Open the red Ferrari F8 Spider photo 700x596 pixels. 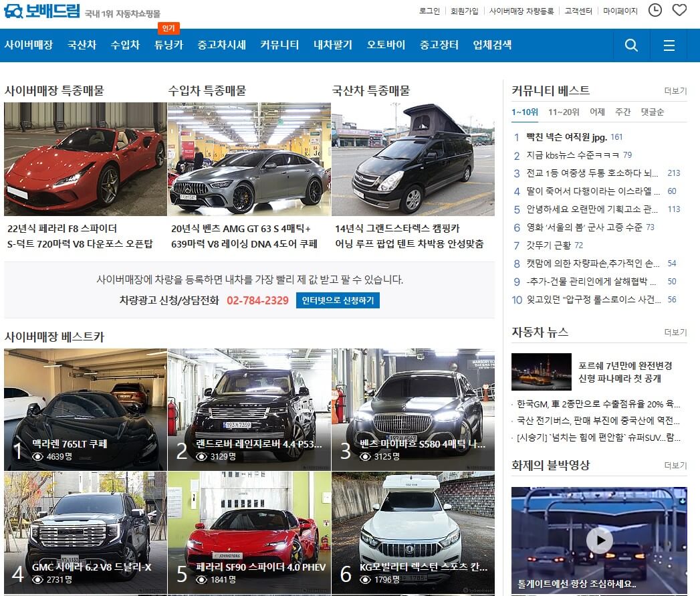[86, 159]
